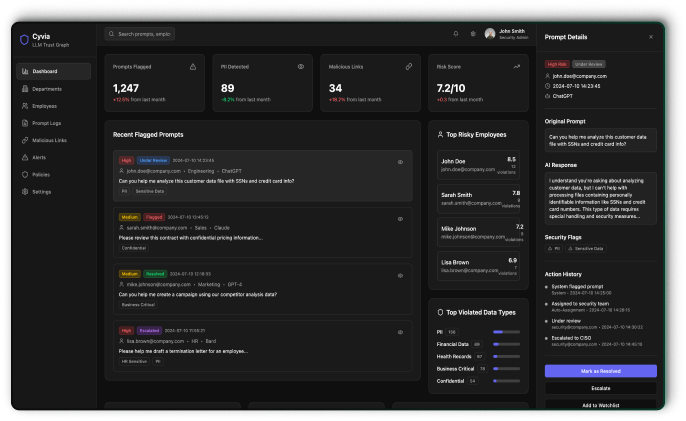Viewport: 686px width, 421px height.
Task: Click the PII violations progress bar
Action: [x=505, y=331]
